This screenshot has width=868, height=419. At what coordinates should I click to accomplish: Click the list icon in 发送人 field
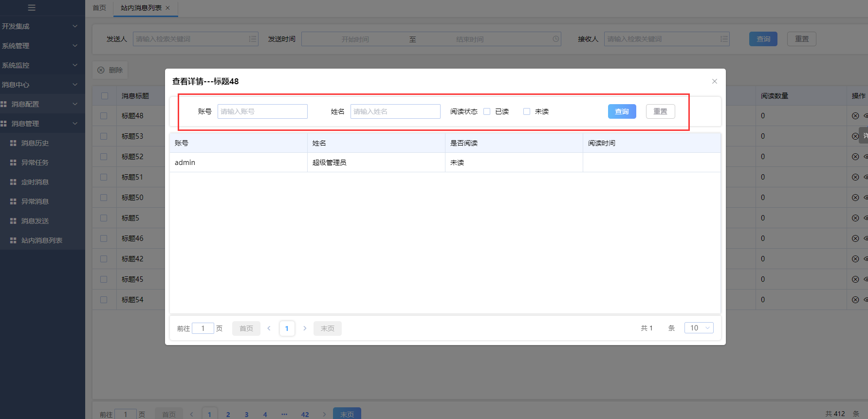[253, 39]
